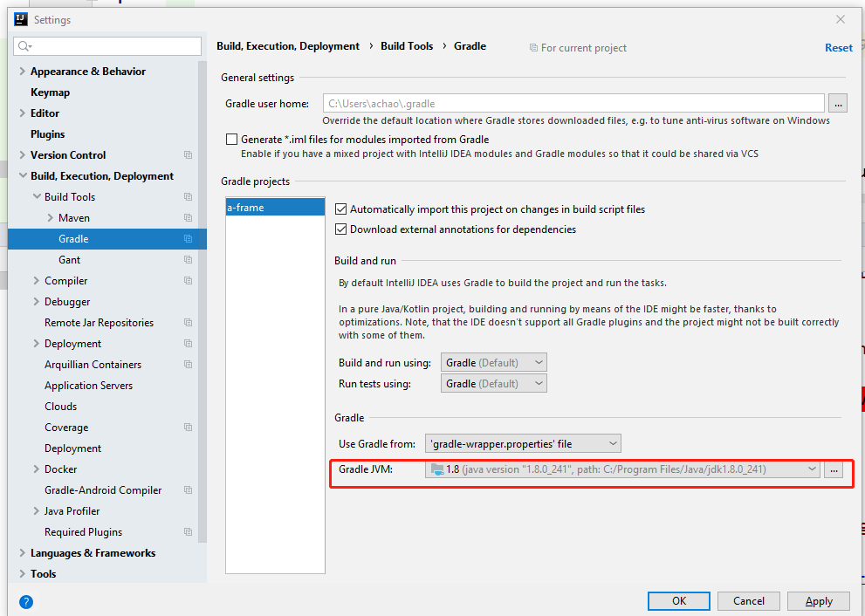Click project-level icon next to Remote Jar Repositories
The width and height of the screenshot is (865, 616).
point(189,323)
